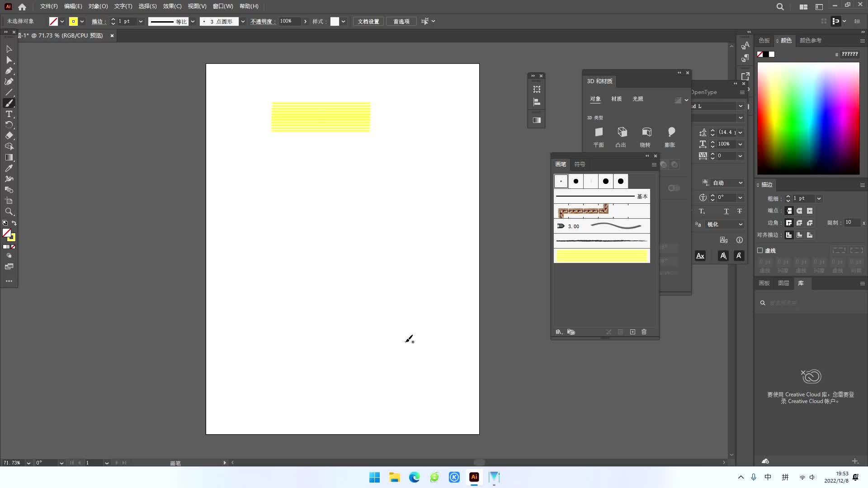Open the stroke weight 粗细 dropdown
Viewport: 868px width, 488px height.
pyautogui.click(x=819, y=198)
